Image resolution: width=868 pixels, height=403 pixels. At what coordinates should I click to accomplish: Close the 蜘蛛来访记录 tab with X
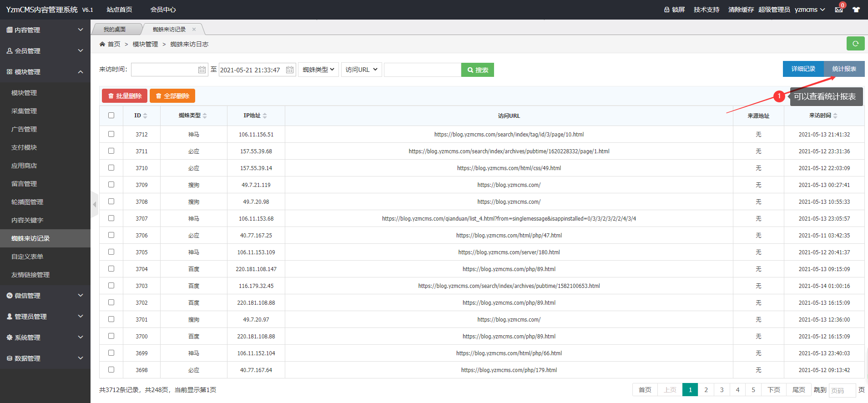194,30
